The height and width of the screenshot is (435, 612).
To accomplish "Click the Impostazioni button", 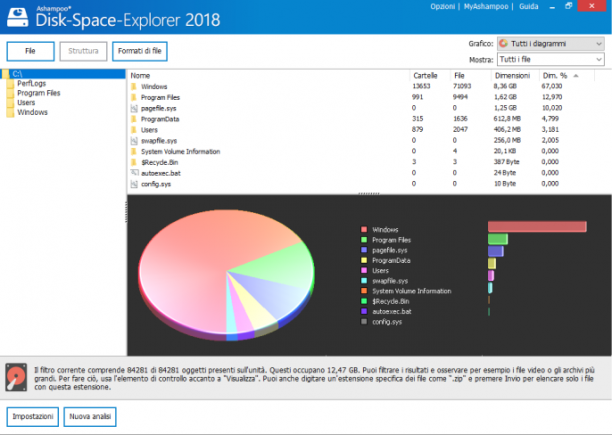I will pos(33,416).
